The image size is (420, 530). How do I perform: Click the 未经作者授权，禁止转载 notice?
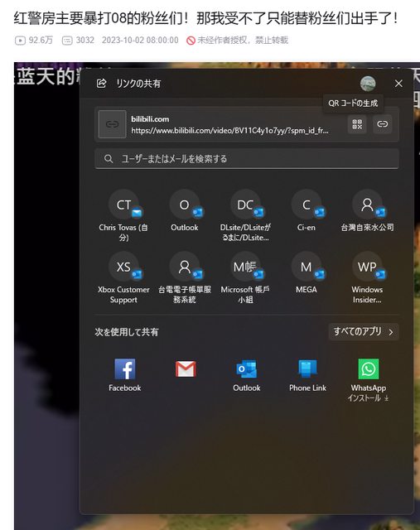(x=237, y=41)
